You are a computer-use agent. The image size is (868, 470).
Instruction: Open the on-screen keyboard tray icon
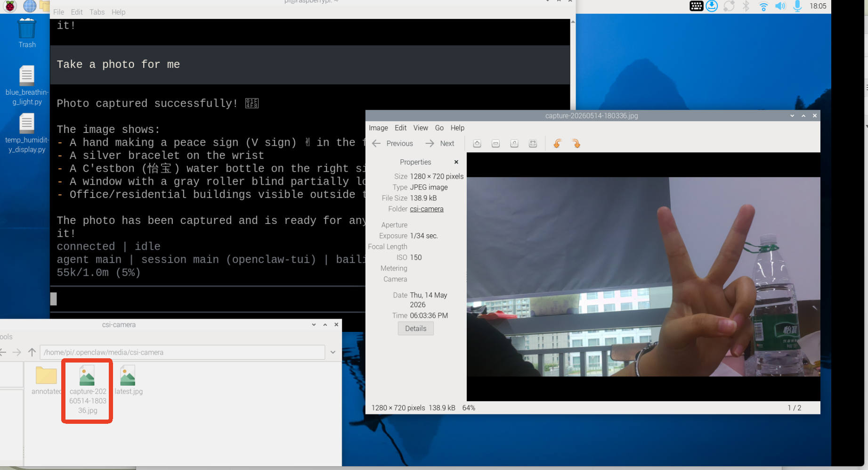(696, 6)
